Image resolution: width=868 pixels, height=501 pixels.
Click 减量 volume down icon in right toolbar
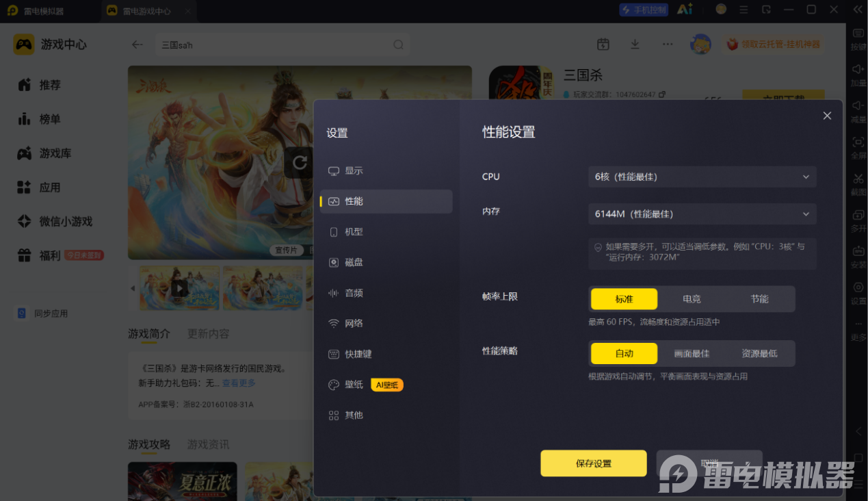point(858,112)
